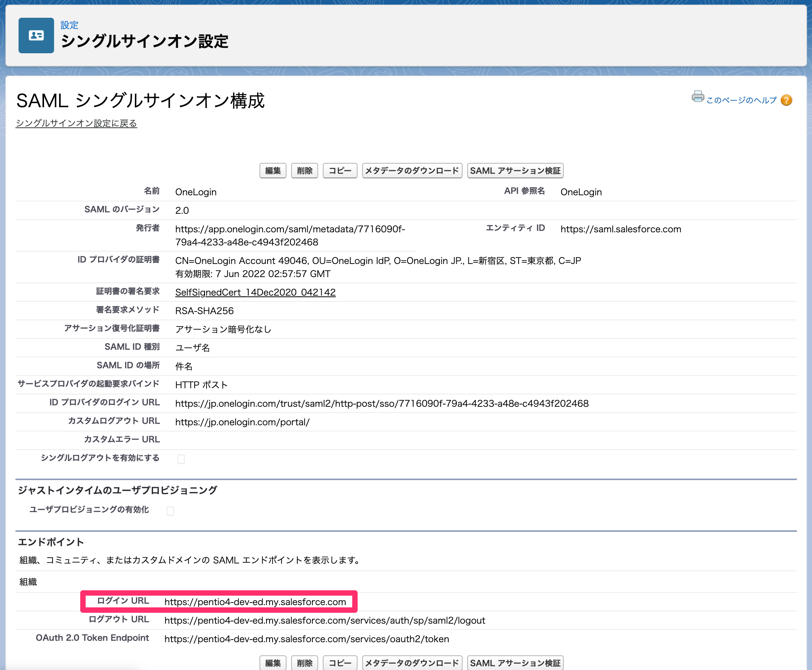This screenshot has height=670, width=812.
Task: Select the 発行者 onelogin metadata URL
Action: click(x=290, y=236)
